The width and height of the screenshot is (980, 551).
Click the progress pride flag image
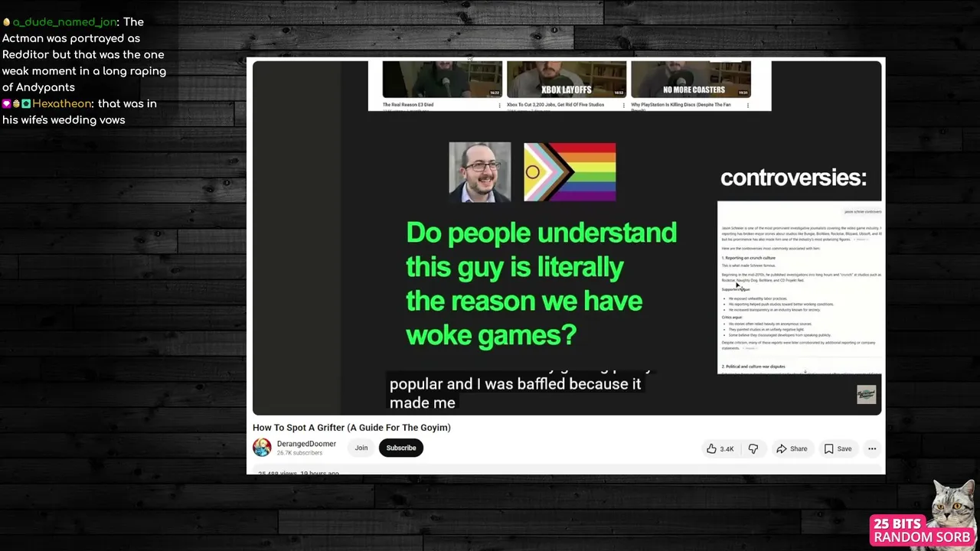pyautogui.click(x=570, y=172)
